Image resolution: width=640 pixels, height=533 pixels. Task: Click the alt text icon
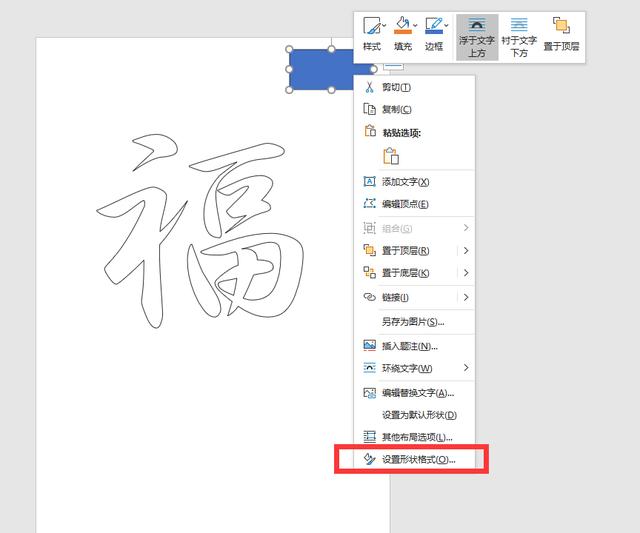point(369,393)
